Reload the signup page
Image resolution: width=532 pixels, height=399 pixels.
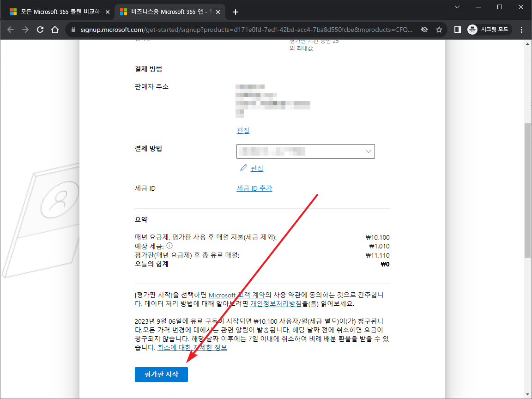tap(40, 30)
